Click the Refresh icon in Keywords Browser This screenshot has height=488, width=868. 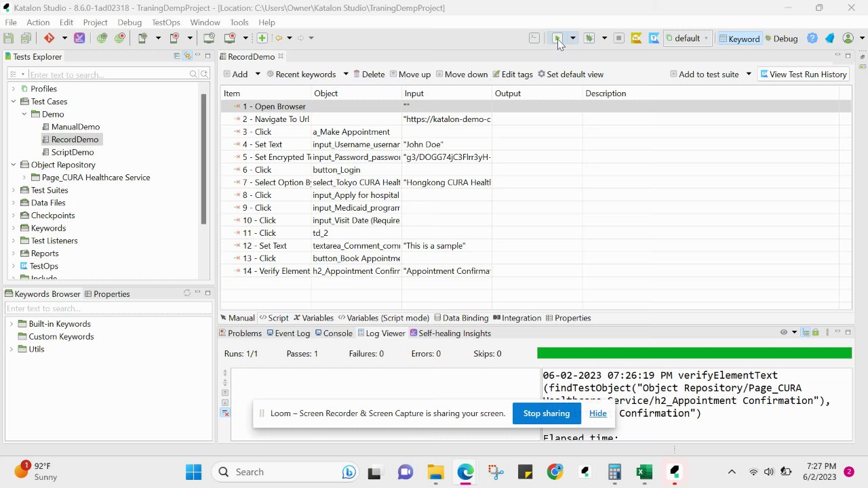click(x=187, y=293)
